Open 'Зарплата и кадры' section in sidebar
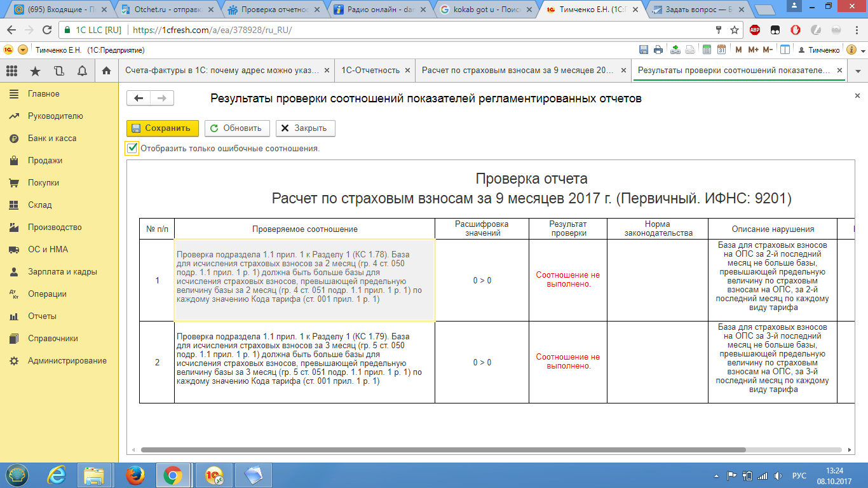Viewport: 868px width, 488px height. coord(62,272)
